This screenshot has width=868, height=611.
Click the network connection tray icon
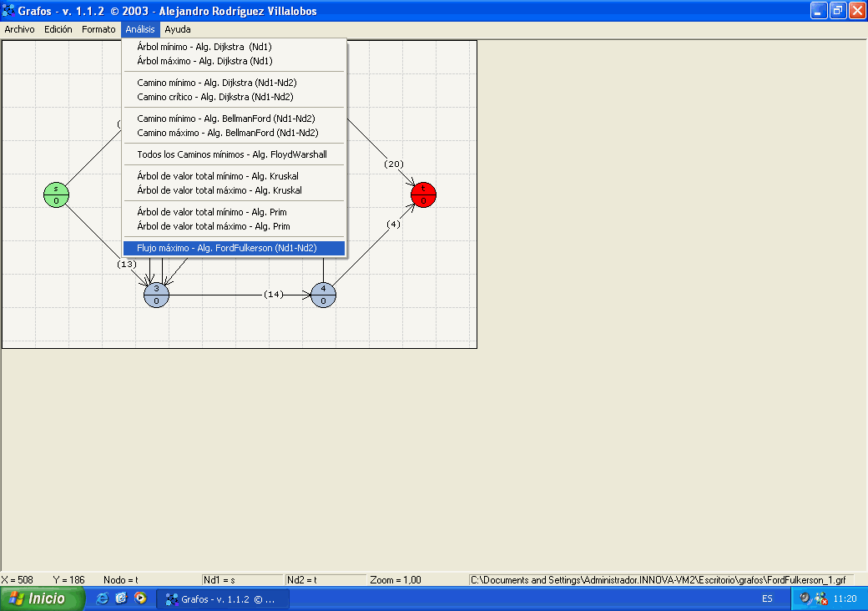820,598
